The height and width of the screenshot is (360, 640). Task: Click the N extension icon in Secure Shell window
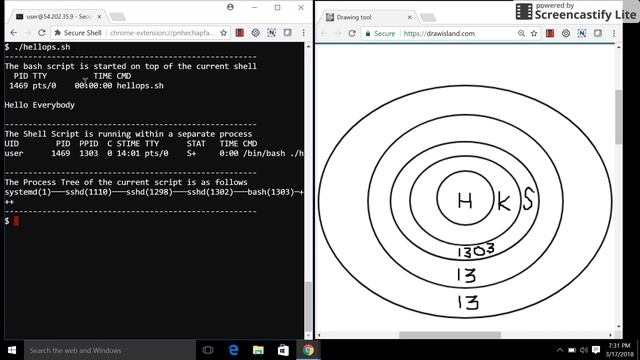[x=271, y=33]
